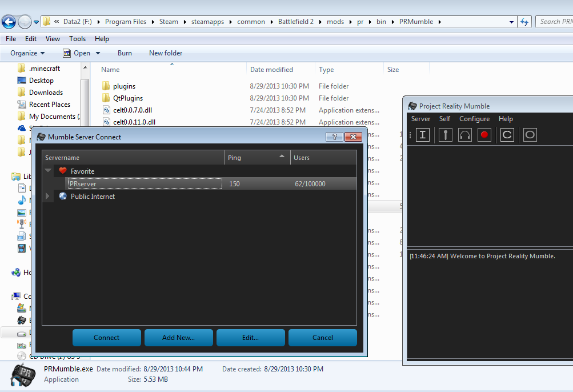
Task: Deafen self using the headphones icon
Action: [465, 135]
